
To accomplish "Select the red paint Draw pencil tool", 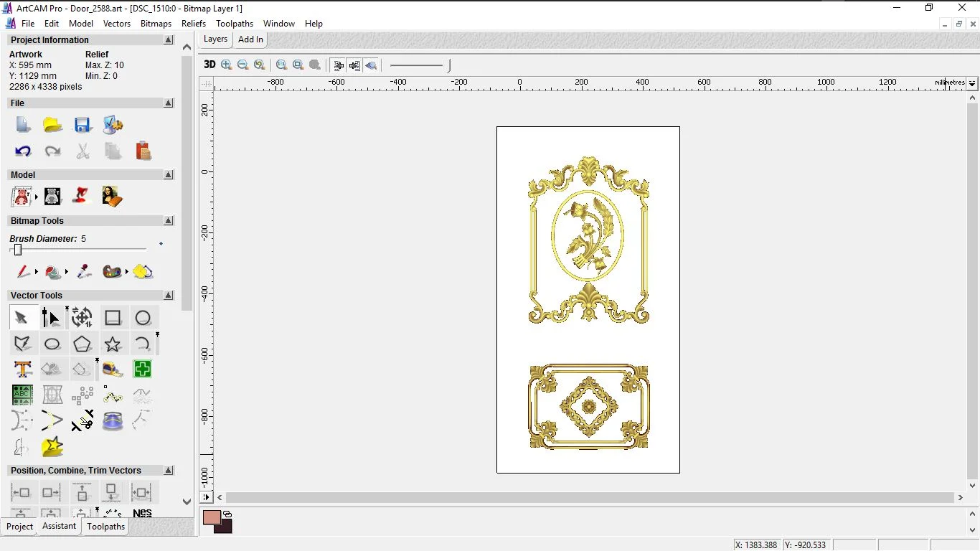I will pos(23,272).
